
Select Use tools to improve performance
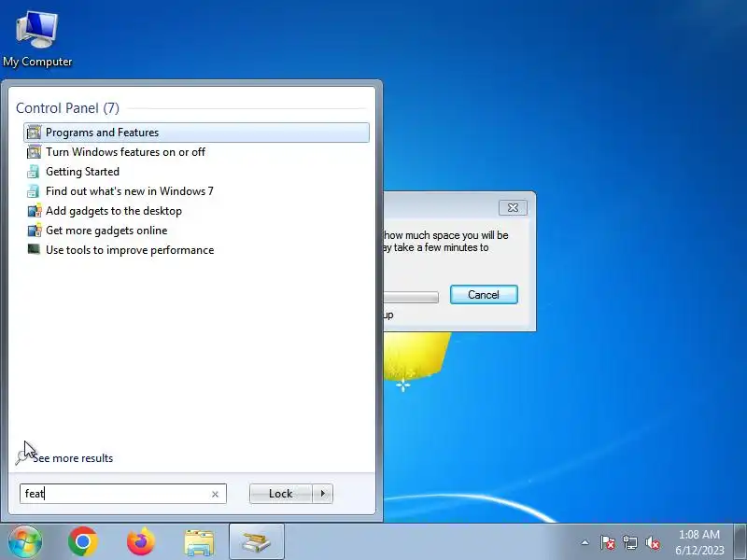click(x=130, y=250)
